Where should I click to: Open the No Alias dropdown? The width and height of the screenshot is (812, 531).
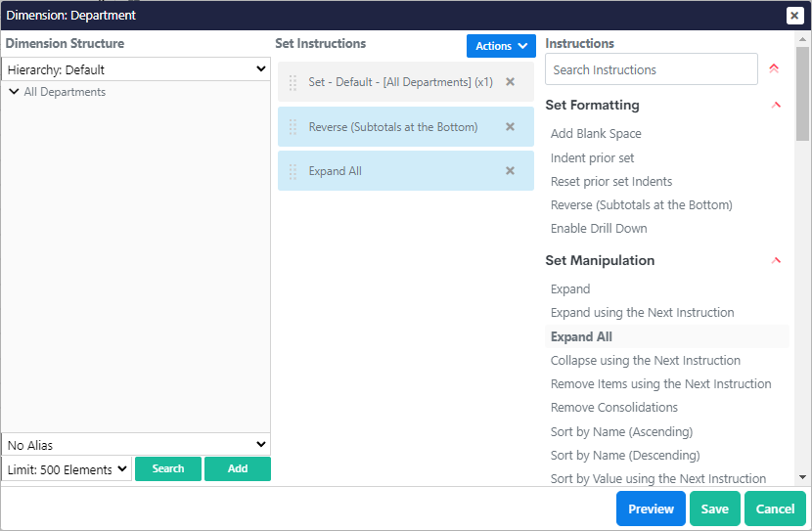tap(136, 445)
